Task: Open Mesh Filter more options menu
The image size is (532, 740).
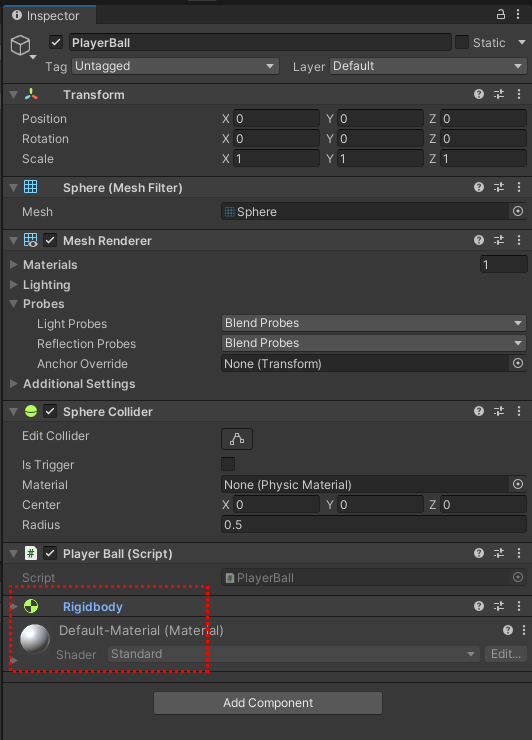Action: pyautogui.click(x=519, y=187)
